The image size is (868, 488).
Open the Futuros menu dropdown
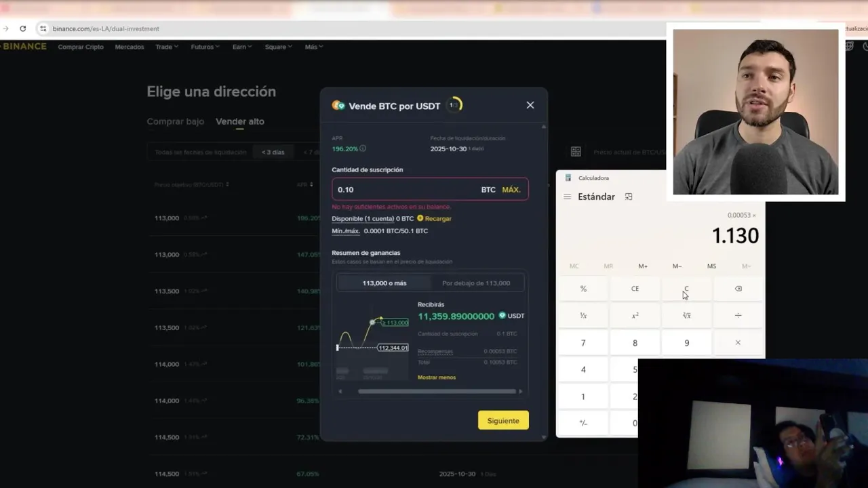(205, 47)
